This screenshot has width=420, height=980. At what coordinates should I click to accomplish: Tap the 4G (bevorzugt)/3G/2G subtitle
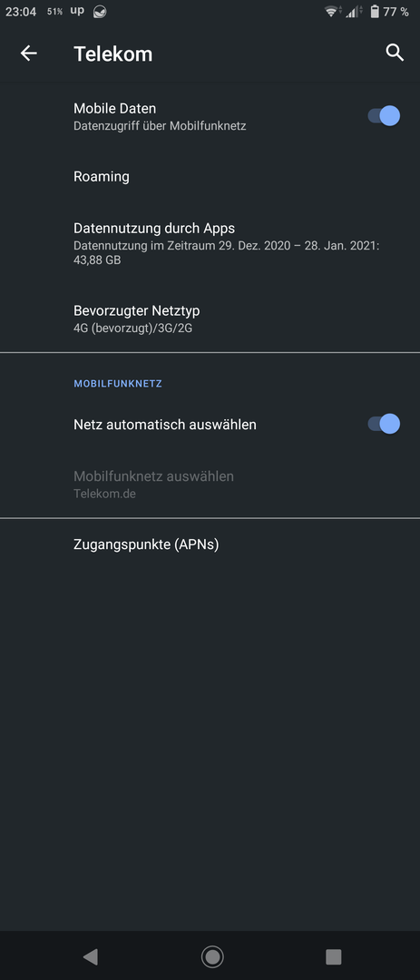pos(133,327)
